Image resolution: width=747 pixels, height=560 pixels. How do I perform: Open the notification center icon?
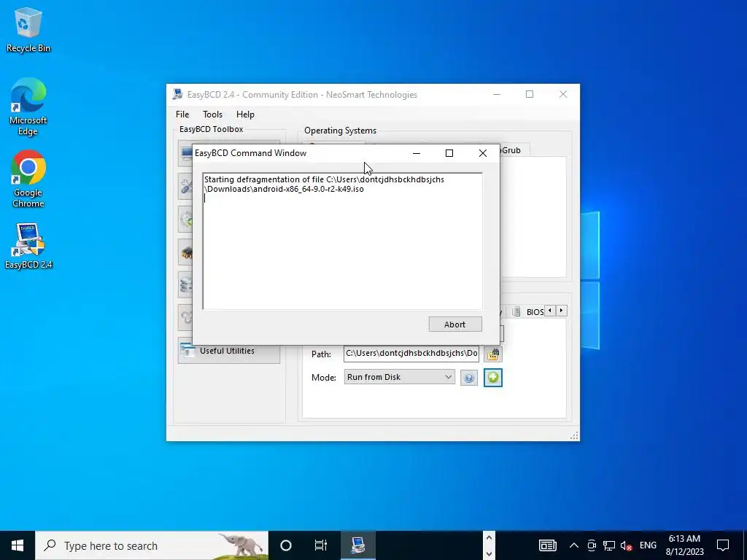pyautogui.click(x=723, y=545)
